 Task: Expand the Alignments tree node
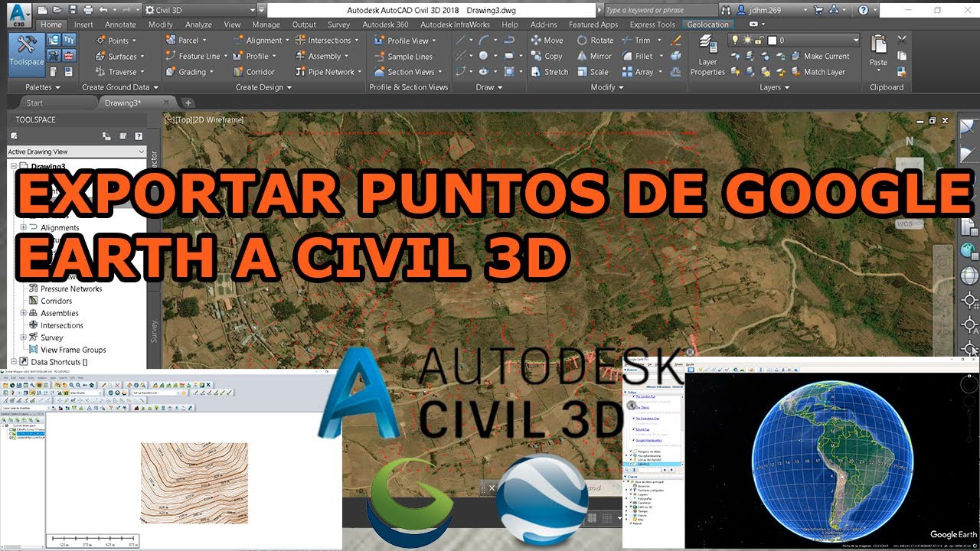tap(23, 227)
